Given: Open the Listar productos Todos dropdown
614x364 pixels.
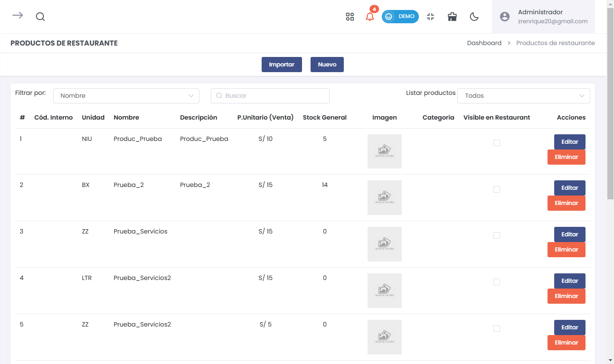Looking at the screenshot, I should point(523,96).
